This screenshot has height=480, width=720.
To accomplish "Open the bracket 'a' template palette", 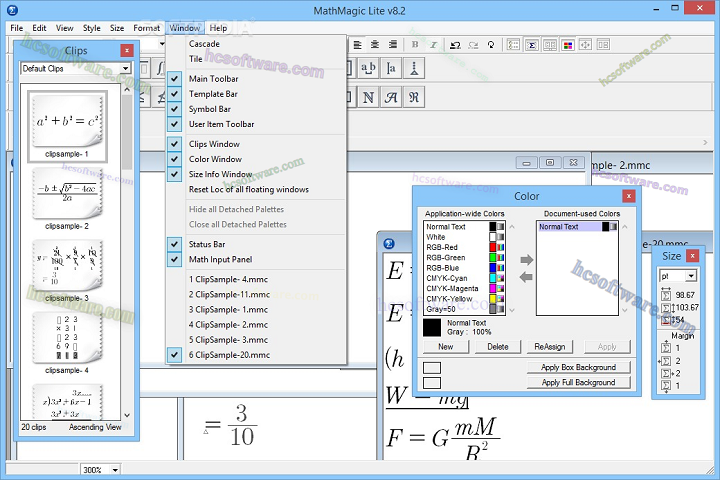I will (391, 68).
